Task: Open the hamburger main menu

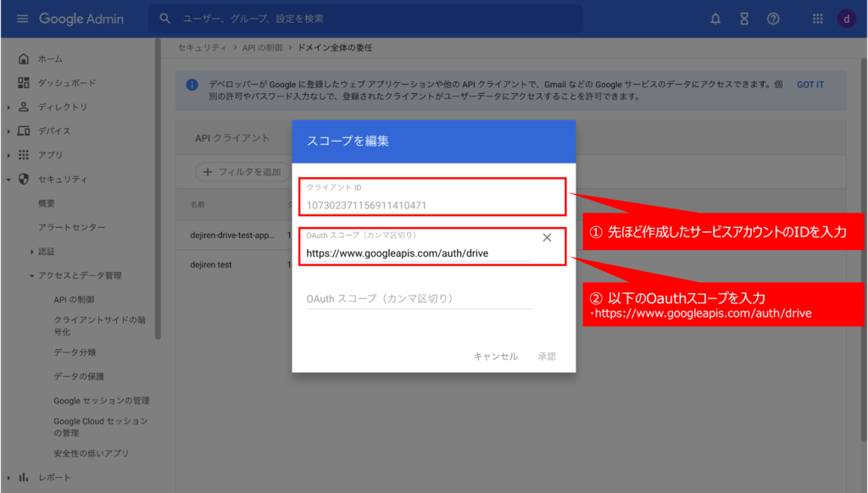Action: [x=22, y=19]
